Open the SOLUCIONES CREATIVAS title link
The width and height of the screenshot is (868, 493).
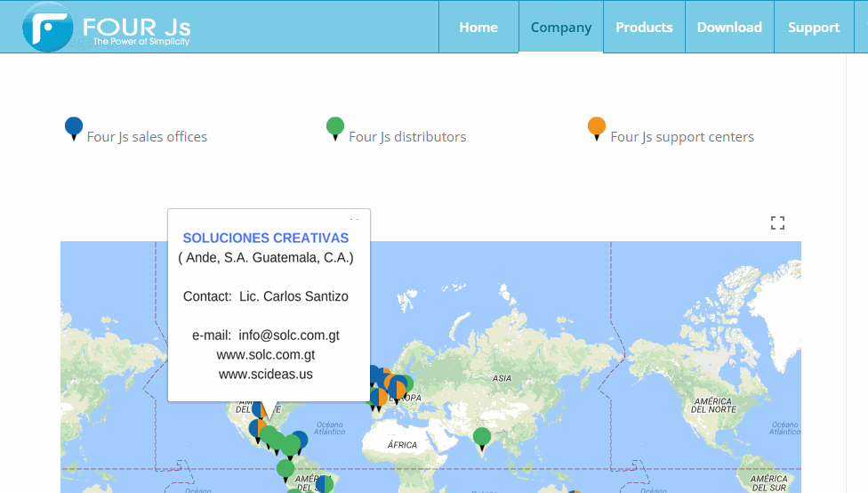click(266, 238)
